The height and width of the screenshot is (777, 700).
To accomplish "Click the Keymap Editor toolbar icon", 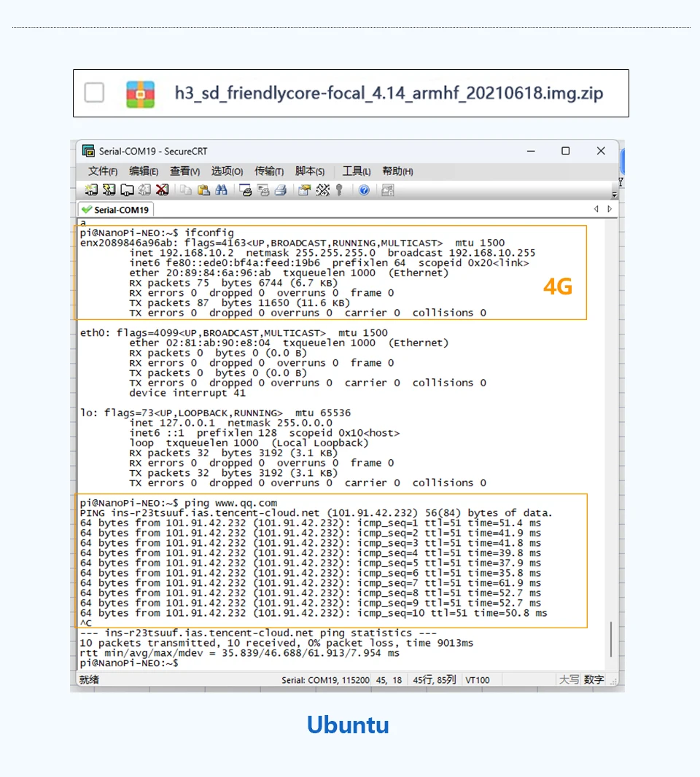I will (322, 190).
